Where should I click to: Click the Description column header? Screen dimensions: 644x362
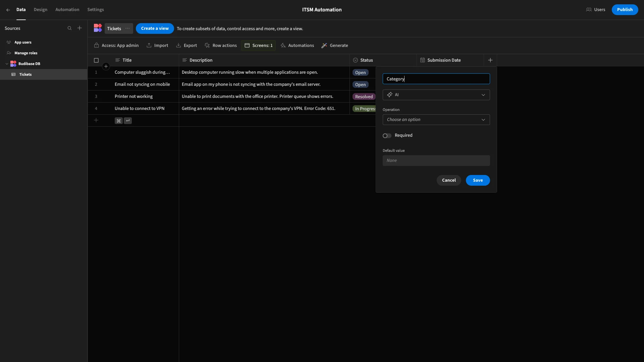click(x=264, y=60)
